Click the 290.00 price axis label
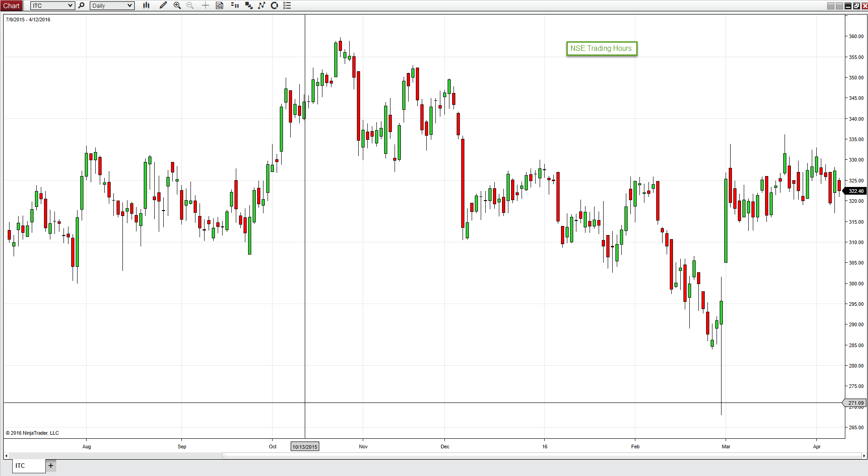Viewport: 868px width, 476px height. point(856,324)
